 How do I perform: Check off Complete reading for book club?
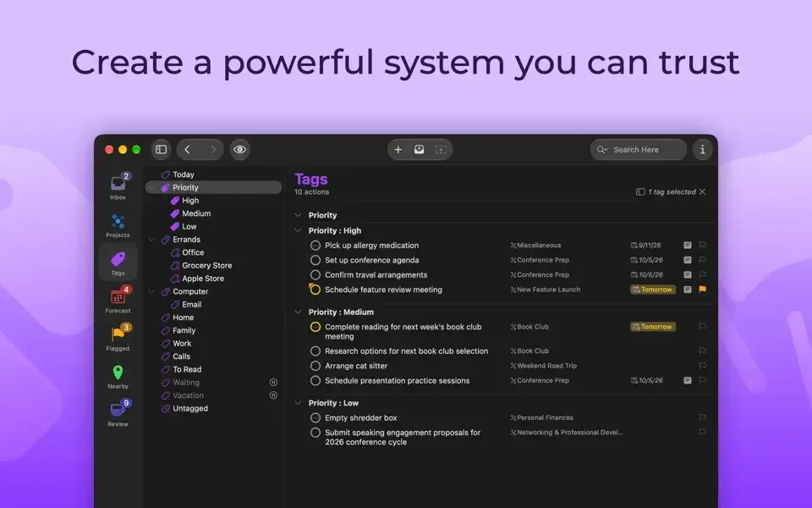click(x=315, y=327)
